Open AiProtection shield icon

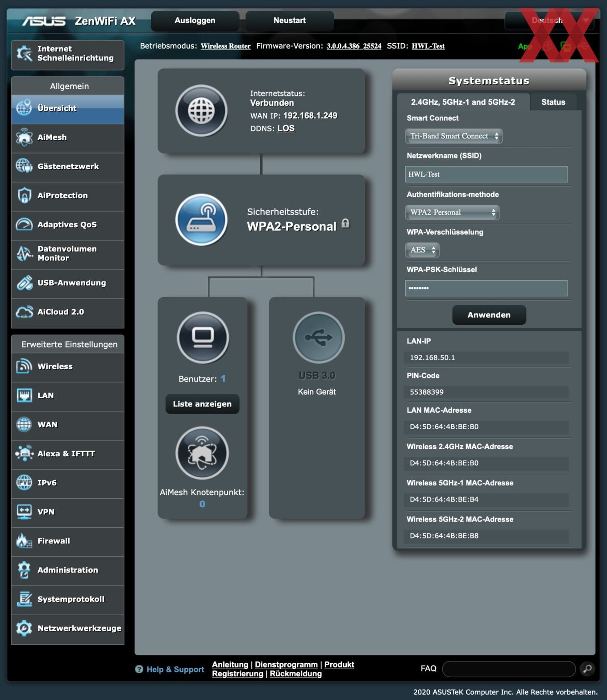24,195
